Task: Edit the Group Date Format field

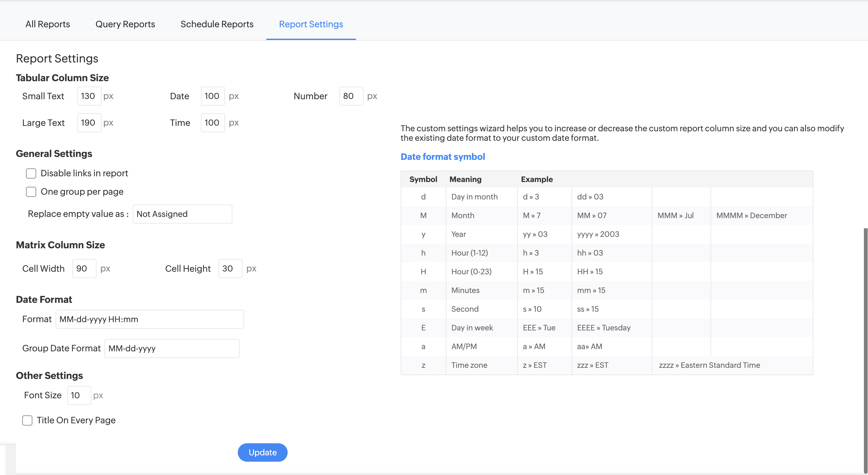Action: pyautogui.click(x=172, y=348)
